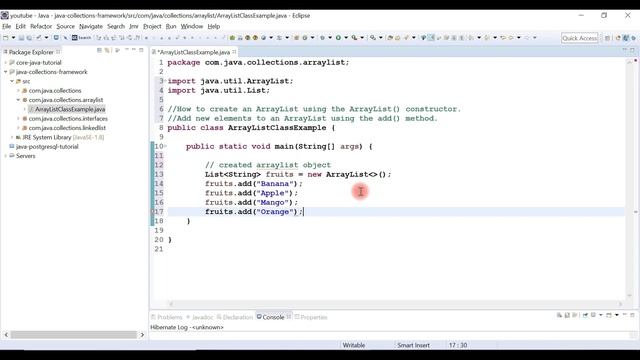Click the Package Explorer scroll right arrow
The height and width of the screenshot is (360, 640).
coord(142,335)
